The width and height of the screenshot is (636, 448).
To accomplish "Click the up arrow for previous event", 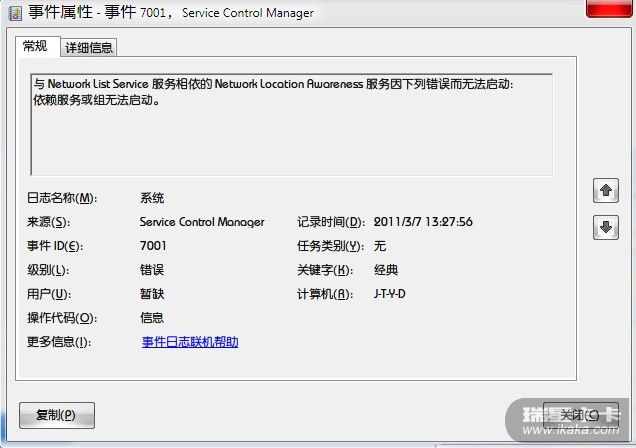I will 605,190.
